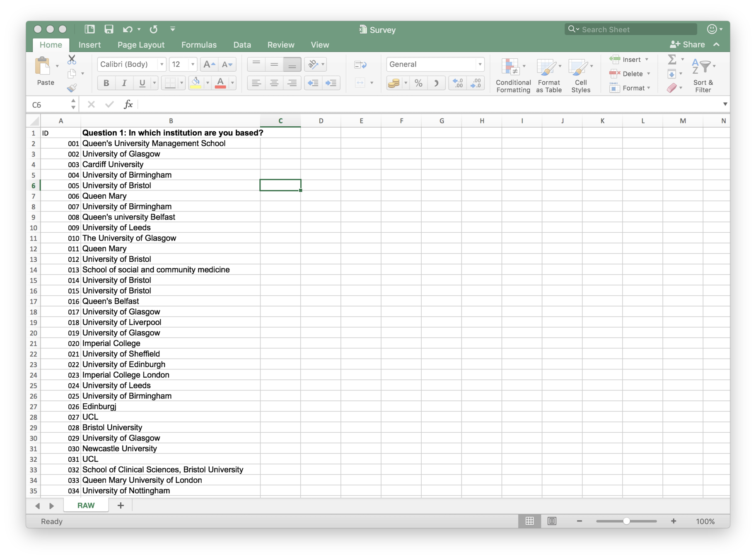Image resolution: width=756 pixels, height=559 pixels.
Task: Select the Italic formatting icon
Action: [x=124, y=83]
